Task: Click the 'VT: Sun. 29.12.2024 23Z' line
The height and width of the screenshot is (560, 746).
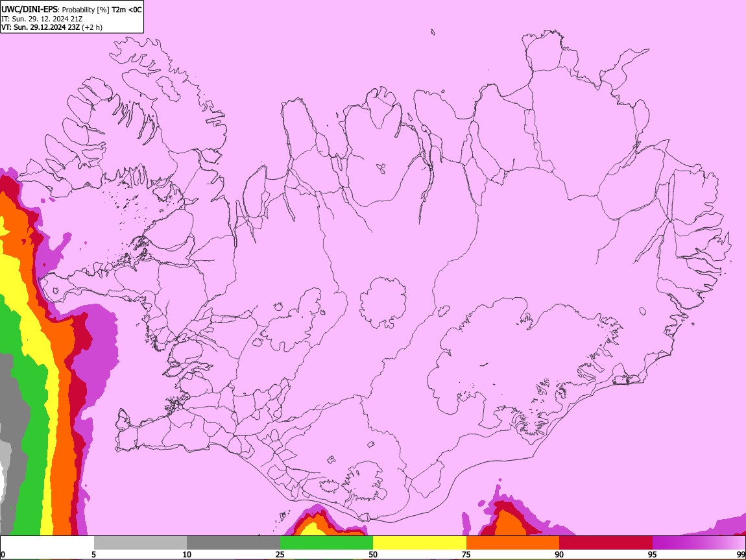Action: point(40,27)
